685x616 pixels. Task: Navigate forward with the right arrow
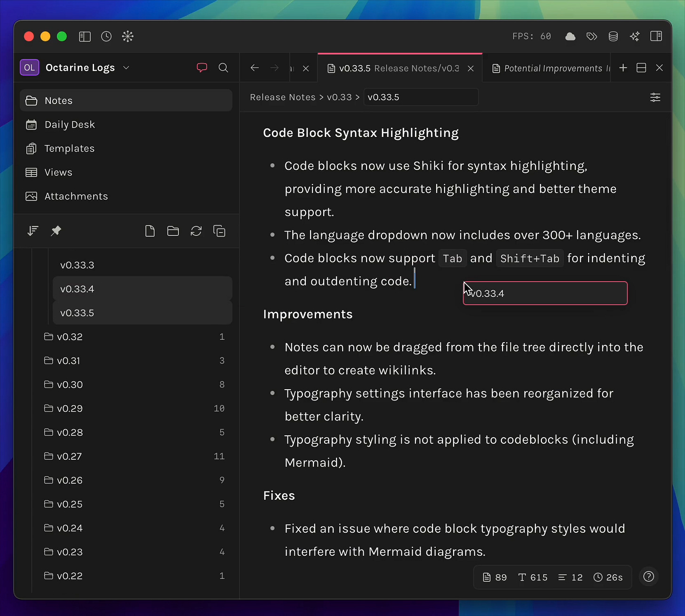[x=274, y=68]
